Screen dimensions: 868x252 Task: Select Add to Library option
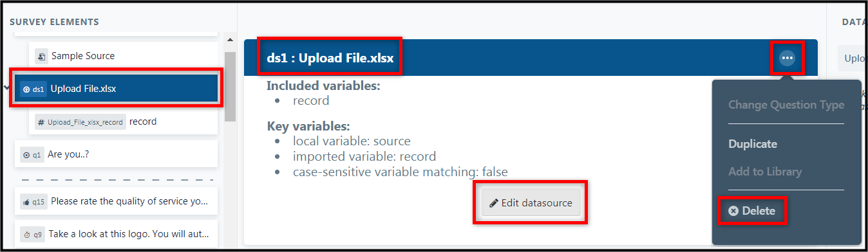[x=765, y=172]
